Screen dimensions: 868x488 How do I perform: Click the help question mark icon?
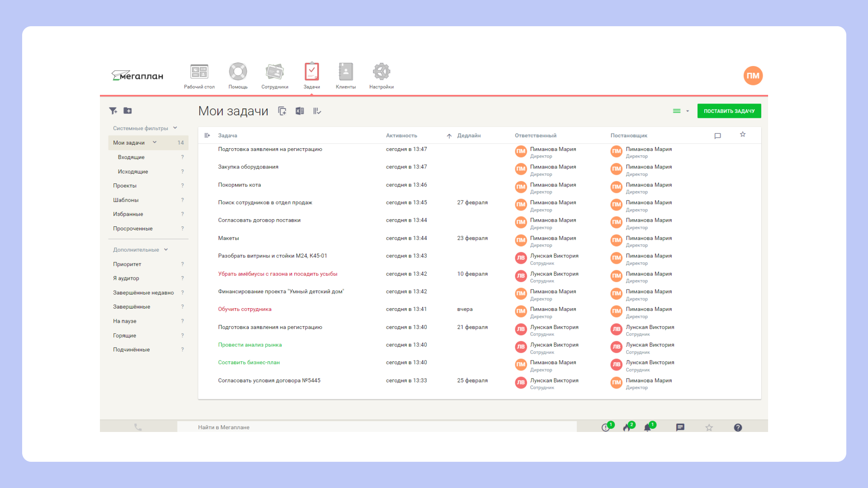[x=738, y=427]
